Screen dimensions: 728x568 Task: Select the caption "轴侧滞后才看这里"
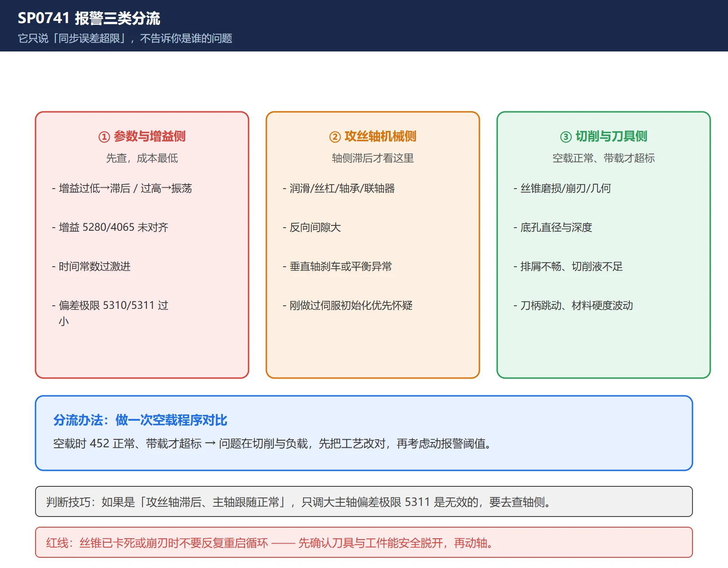pyautogui.click(x=373, y=158)
